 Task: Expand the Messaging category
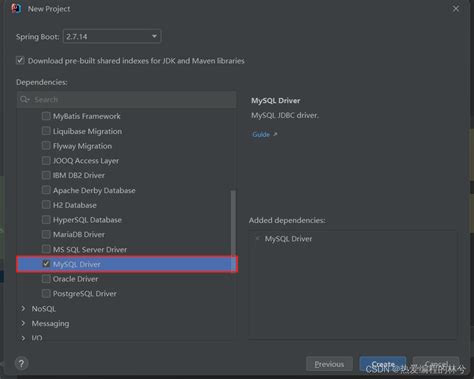click(23, 323)
